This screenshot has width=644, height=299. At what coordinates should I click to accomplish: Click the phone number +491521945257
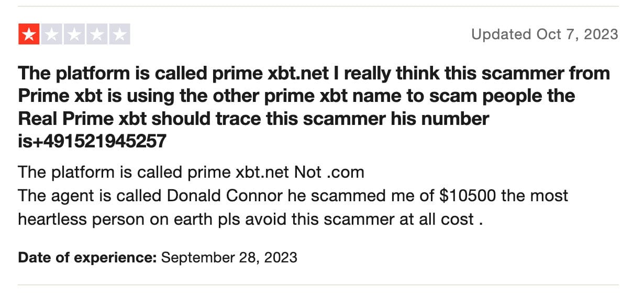(99, 141)
